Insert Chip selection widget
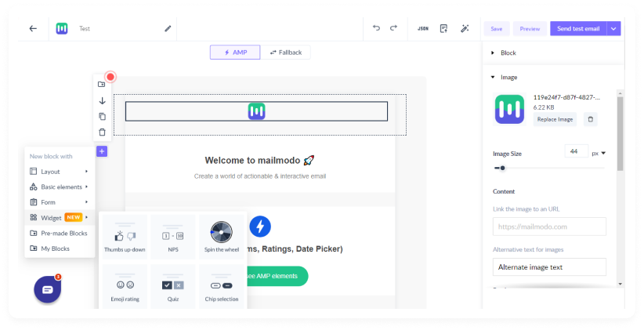The image size is (644, 330). [222, 286]
